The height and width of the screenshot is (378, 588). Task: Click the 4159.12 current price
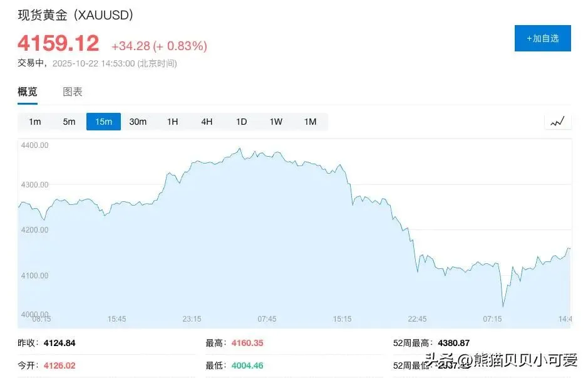click(58, 43)
